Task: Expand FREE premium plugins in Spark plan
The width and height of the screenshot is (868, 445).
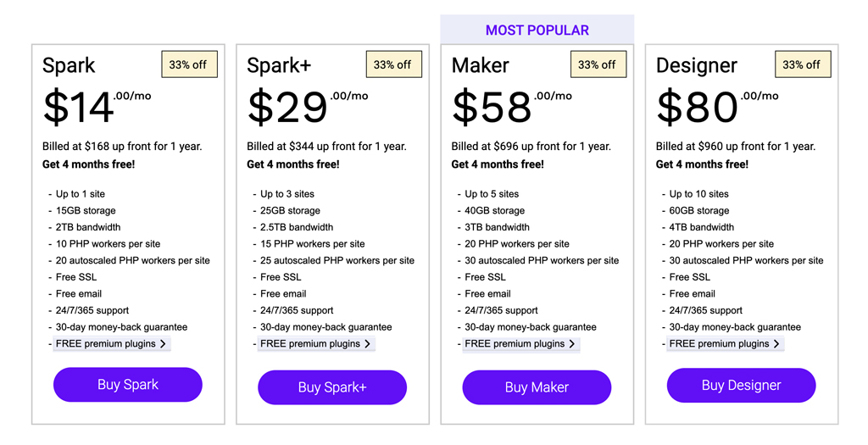Action: pyautogui.click(x=106, y=344)
